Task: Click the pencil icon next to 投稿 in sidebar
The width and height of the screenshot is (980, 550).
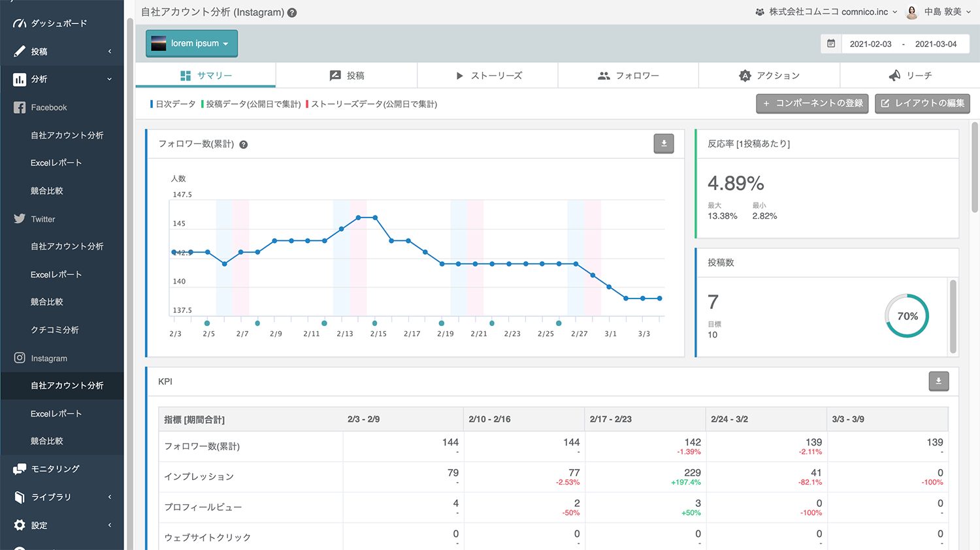Action: pos(20,51)
